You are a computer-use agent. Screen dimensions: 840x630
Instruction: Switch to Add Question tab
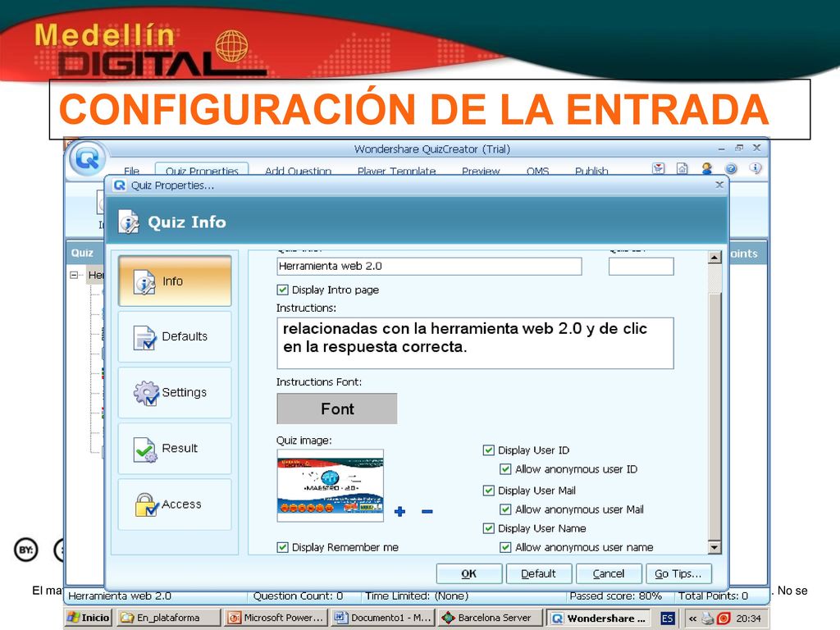[x=299, y=171]
